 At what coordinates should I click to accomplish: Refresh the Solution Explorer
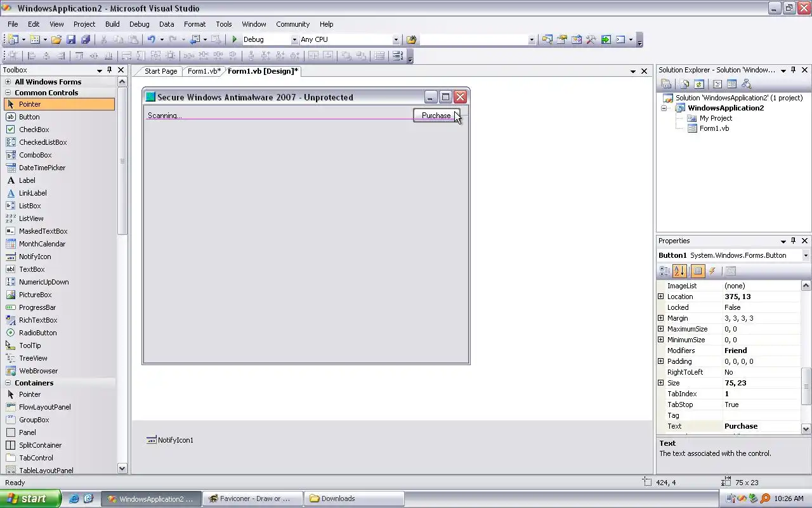coord(699,84)
